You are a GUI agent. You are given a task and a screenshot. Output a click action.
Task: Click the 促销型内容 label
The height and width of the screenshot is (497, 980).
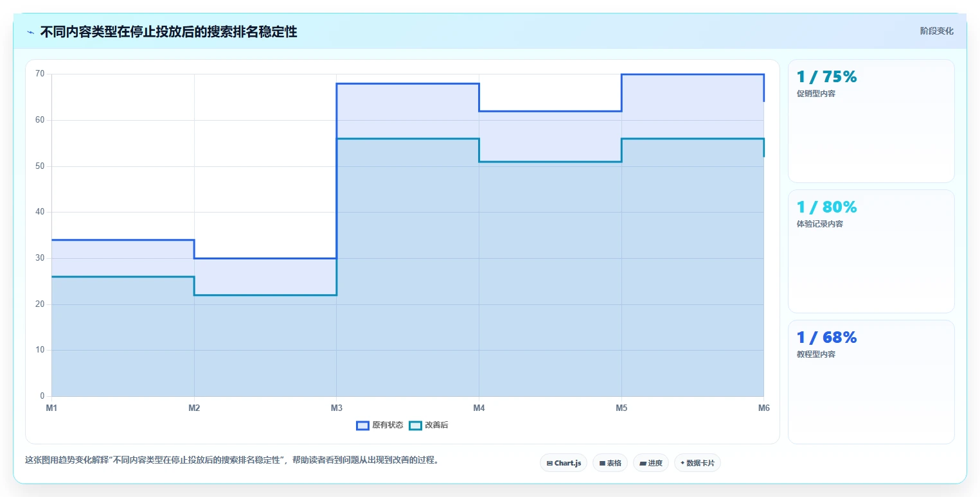point(816,94)
